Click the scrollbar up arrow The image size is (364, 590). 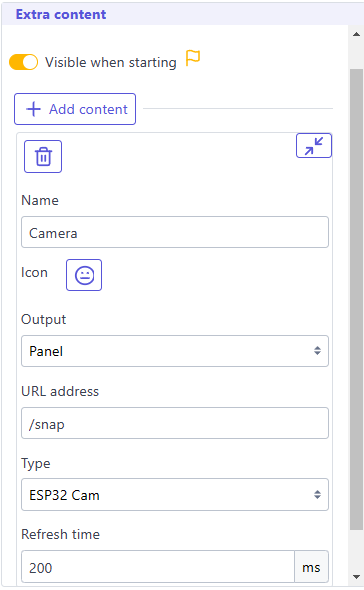(x=356, y=34)
